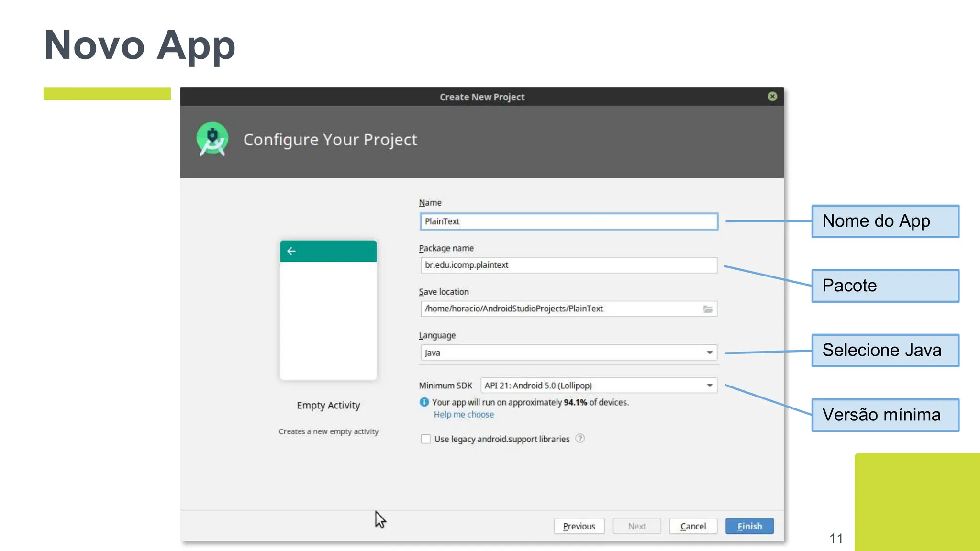Click the Finish button
This screenshot has width=980, height=551.
749,526
